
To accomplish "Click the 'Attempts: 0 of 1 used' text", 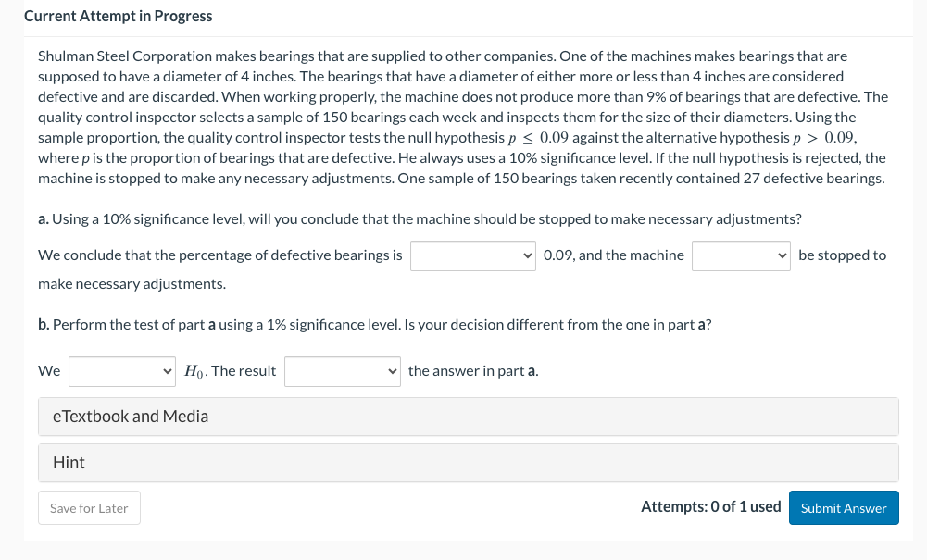I will [x=710, y=506].
